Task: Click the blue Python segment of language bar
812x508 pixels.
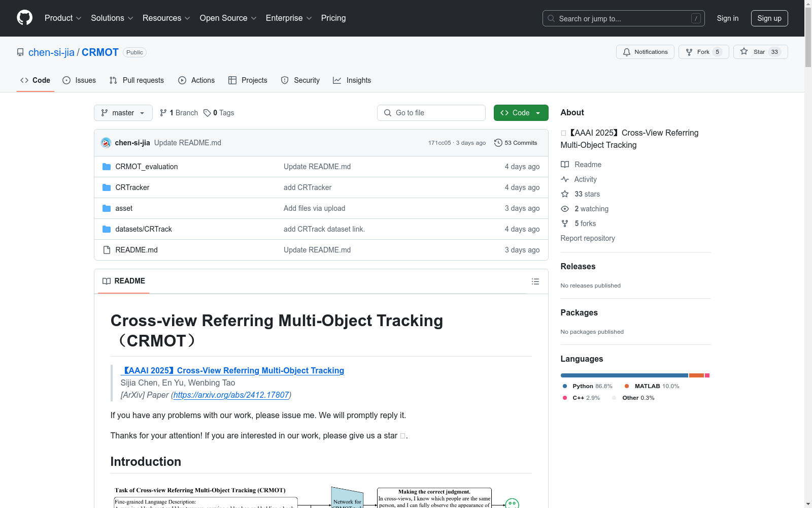Action: (x=624, y=375)
